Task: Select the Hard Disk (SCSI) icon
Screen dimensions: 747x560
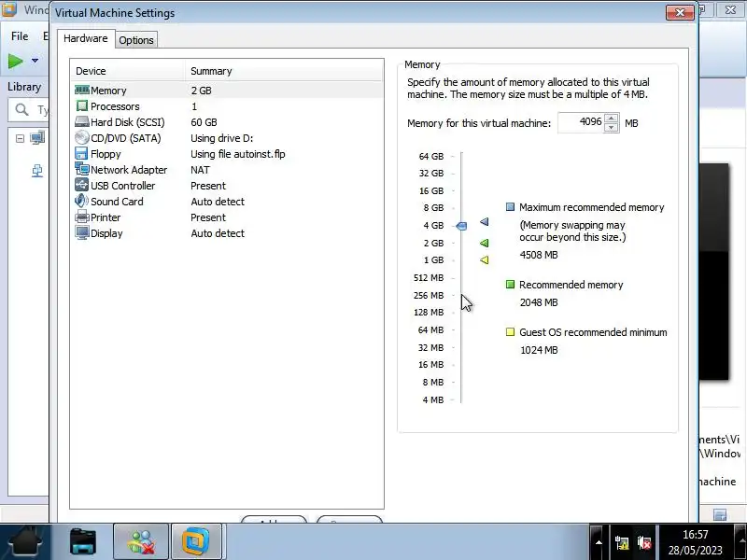Action: (82, 122)
